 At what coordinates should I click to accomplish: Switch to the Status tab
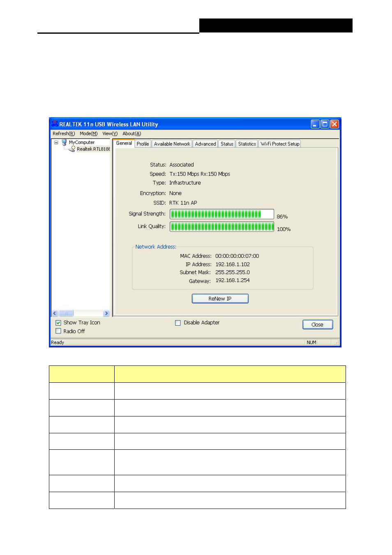227,144
